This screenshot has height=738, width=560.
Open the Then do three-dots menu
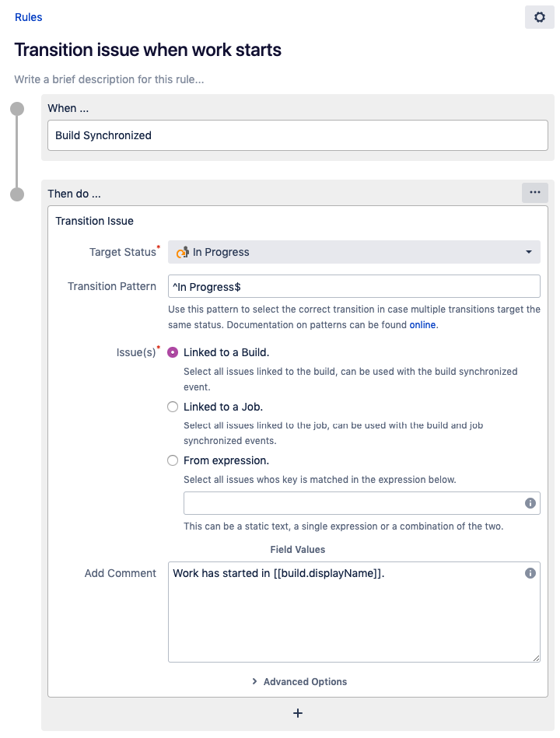(x=534, y=193)
